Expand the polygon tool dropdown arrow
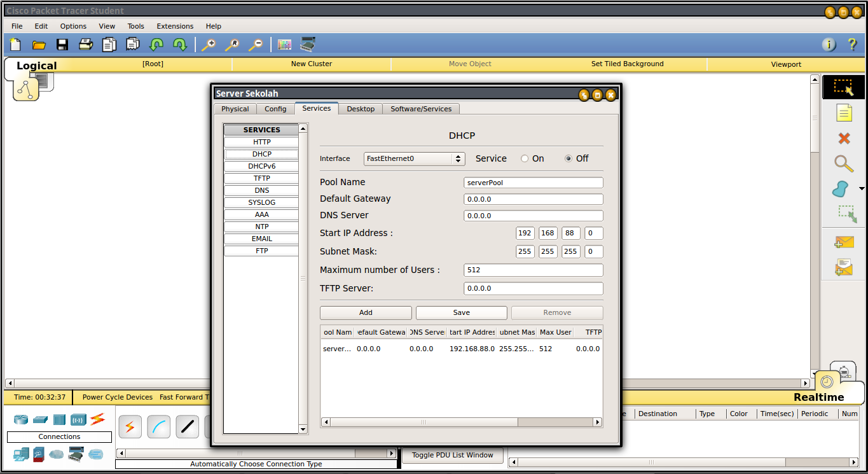868x474 pixels. tap(862, 189)
